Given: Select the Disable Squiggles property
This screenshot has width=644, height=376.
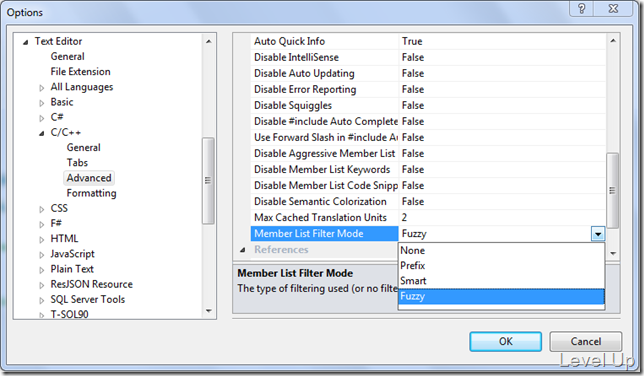Looking at the screenshot, I should [324, 105].
